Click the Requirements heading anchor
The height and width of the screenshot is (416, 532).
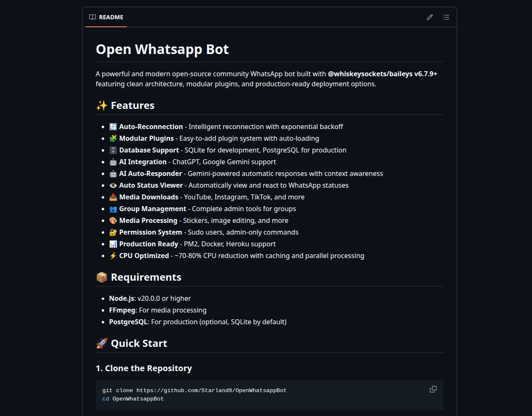pyautogui.click(x=145, y=277)
